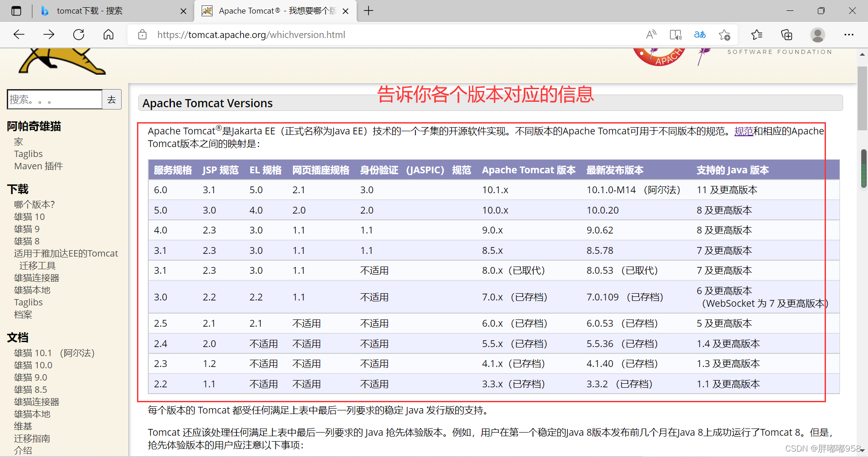Screen dimensions: 868x457
Task: Open the 雄猫 10.1 (阿尔法) docs link
Action: [54, 353]
